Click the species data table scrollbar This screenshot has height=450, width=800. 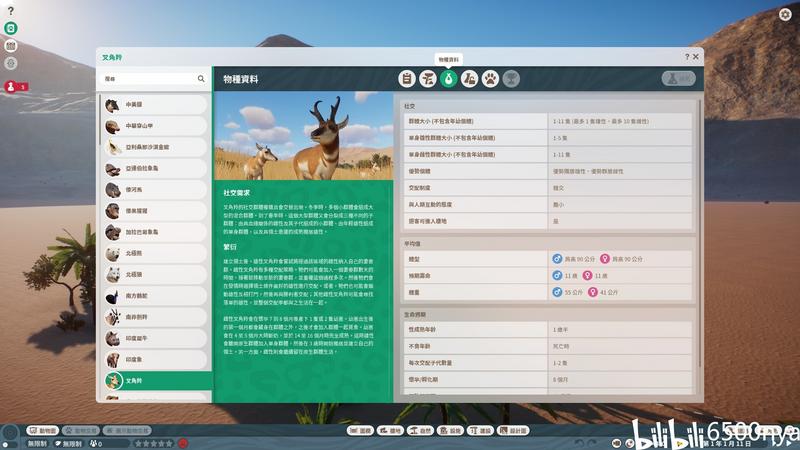point(699,232)
